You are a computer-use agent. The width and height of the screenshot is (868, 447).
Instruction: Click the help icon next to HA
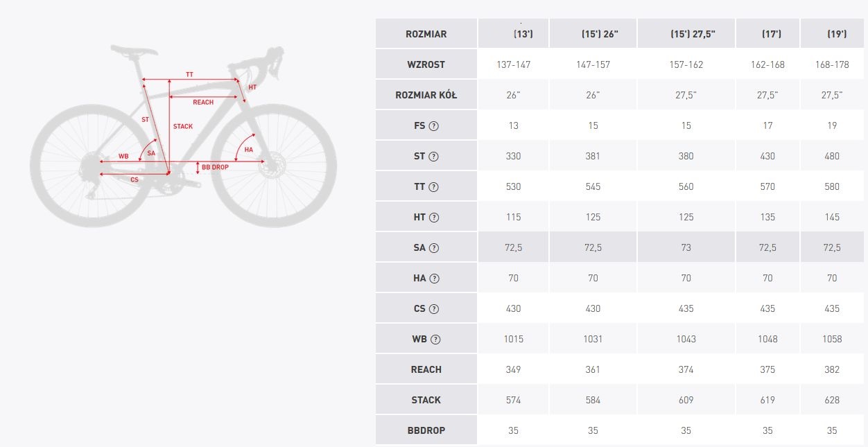point(435,279)
